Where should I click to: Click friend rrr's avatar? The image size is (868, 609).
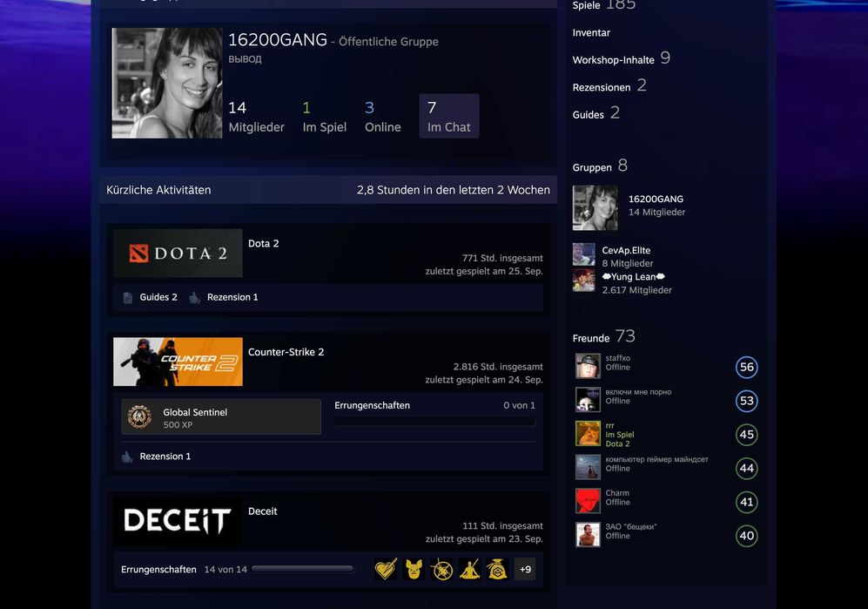coord(588,434)
